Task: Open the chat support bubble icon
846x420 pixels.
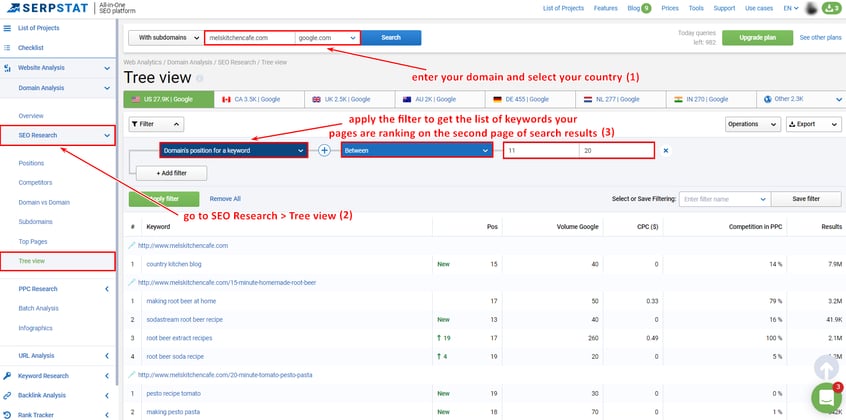Action: pyautogui.click(x=826, y=397)
